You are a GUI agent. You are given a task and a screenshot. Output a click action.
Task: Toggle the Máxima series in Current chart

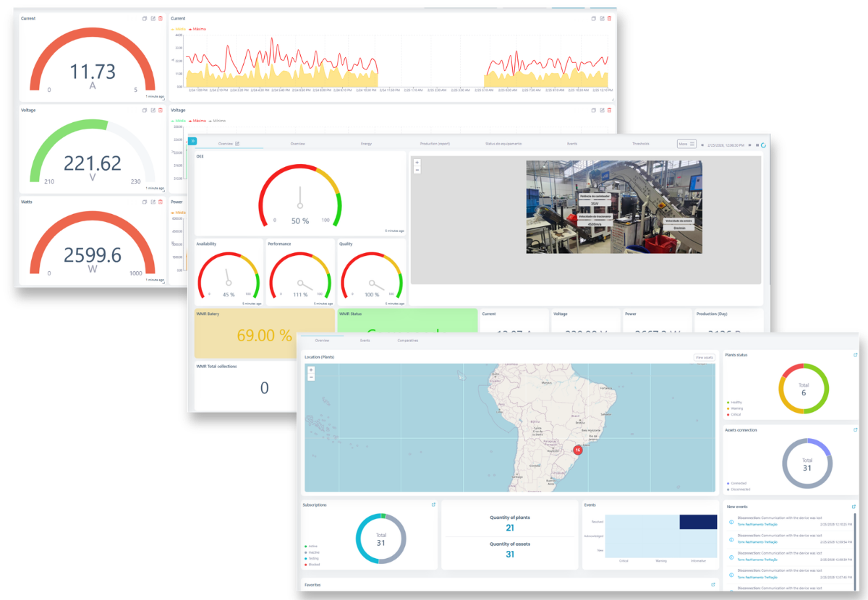197,29
